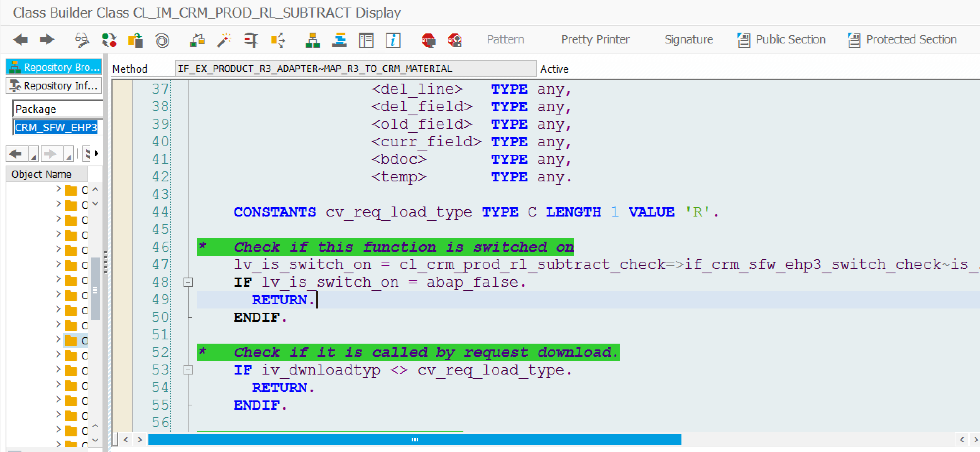The width and height of the screenshot is (980, 452).
Task: Toggle the external breakpoint stop icon
Action: (x=455, y=40)
